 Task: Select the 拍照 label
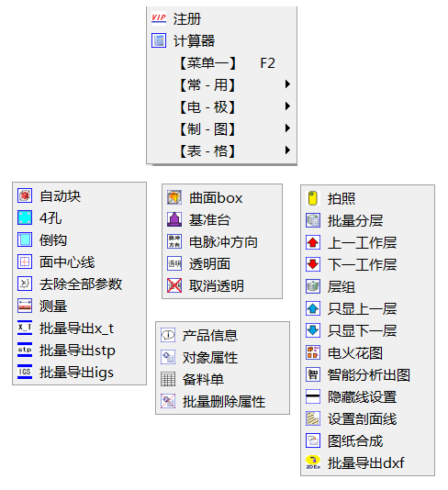click(x=342, y=198)
